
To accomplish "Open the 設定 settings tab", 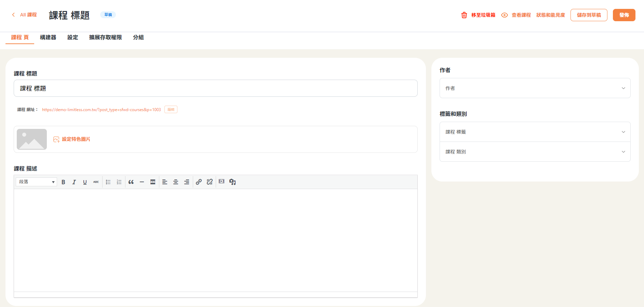I will point(72,38).
